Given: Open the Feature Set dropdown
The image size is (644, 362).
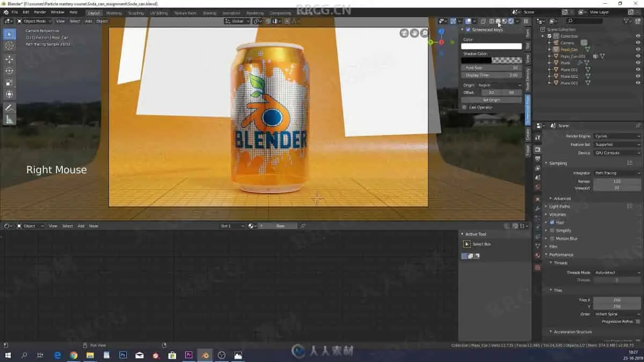Looking at the screenshot, I should [x=617, y=144].
